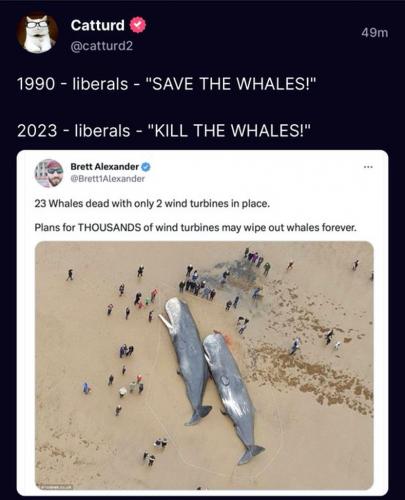Image resolution: width=405 pixels, height=500 pixels.
Task: Open Brett Alexander's profile avatar
Action: point(49,173)
